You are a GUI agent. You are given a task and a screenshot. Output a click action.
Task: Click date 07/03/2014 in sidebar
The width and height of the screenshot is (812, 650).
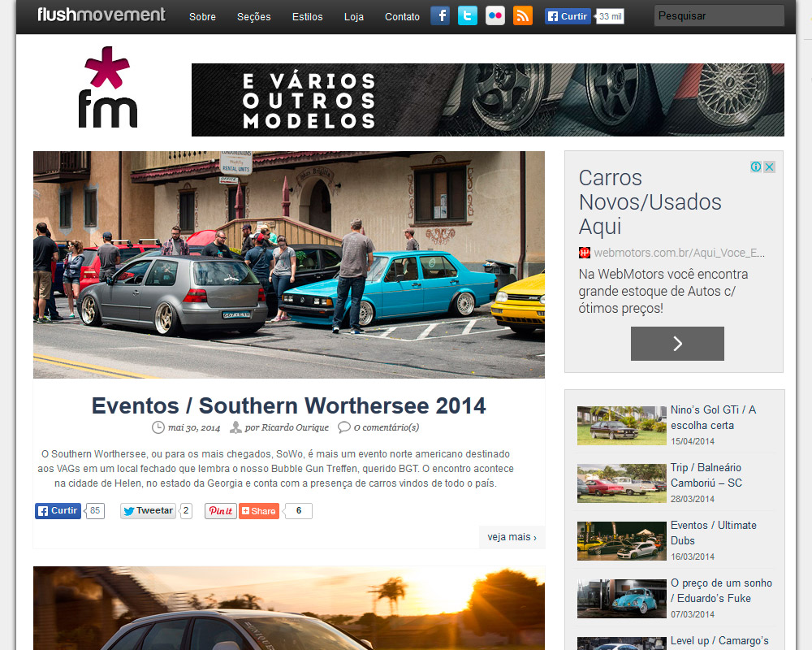693,614
